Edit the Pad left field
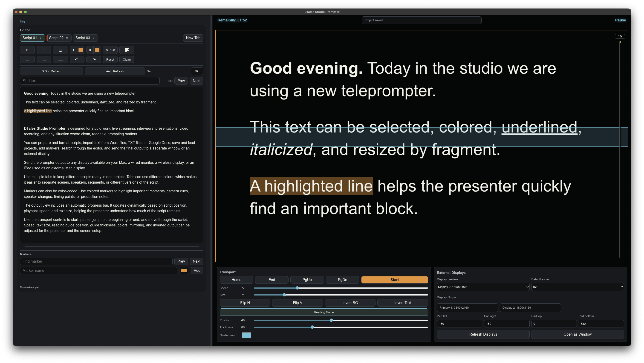 459,324
